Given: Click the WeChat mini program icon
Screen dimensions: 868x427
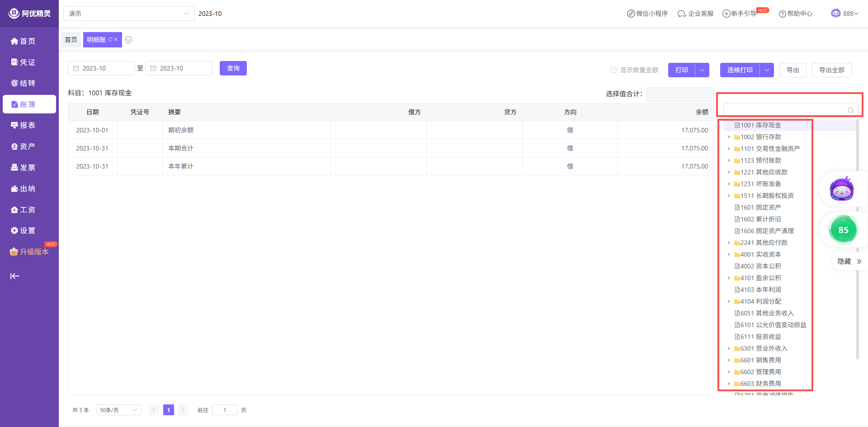Looking at the screenshot, I should (x=631, y=14).
